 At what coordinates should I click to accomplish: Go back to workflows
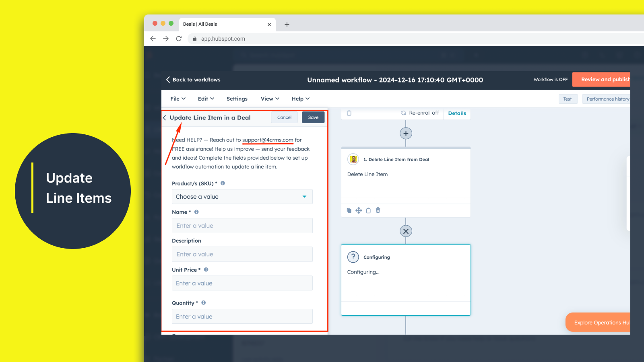[x=193, y=80]
